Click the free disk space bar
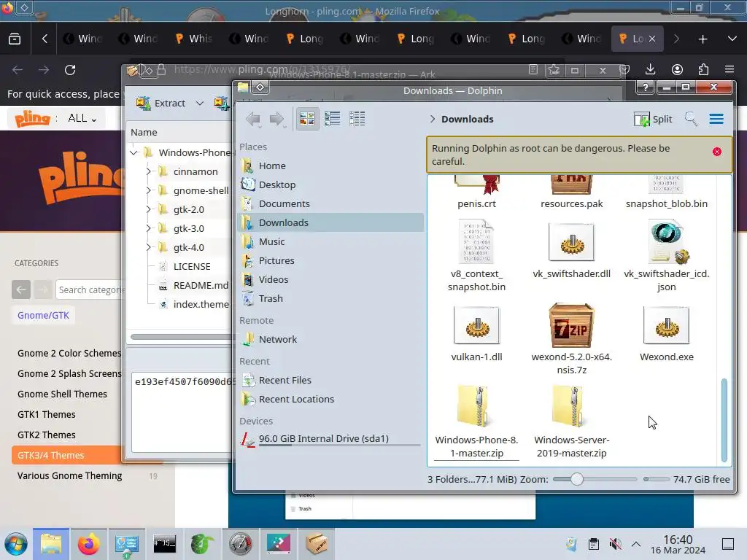 [x=657, y=479]
